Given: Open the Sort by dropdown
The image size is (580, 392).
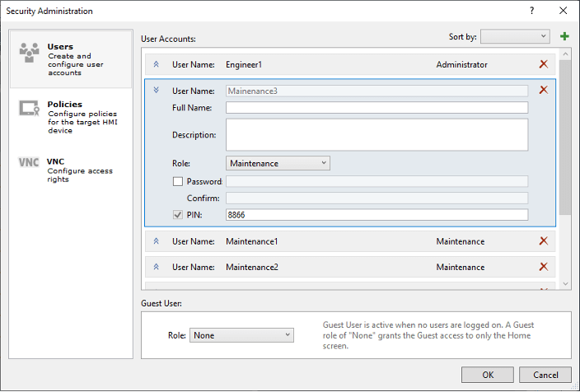Looking at the screenshot, I should click(515, 36).
